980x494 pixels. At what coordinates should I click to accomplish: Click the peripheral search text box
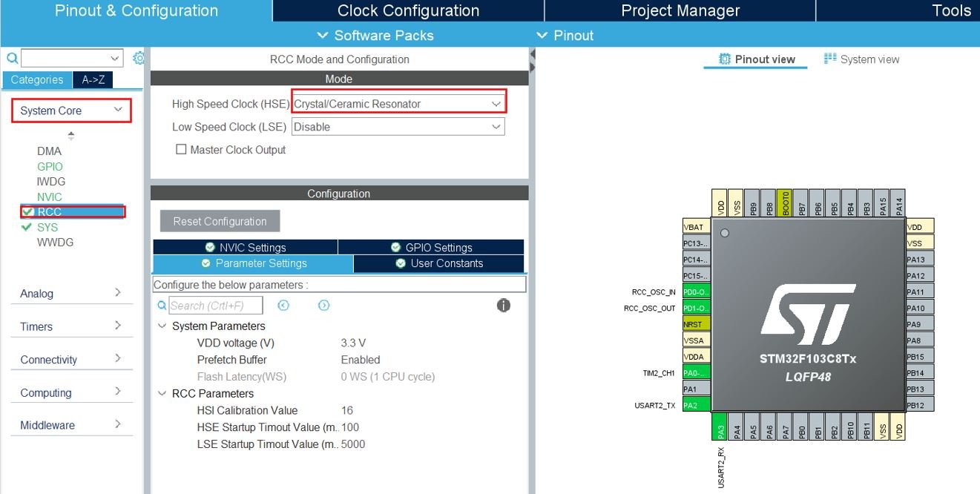pyautogui.click(x=65, y=58)
